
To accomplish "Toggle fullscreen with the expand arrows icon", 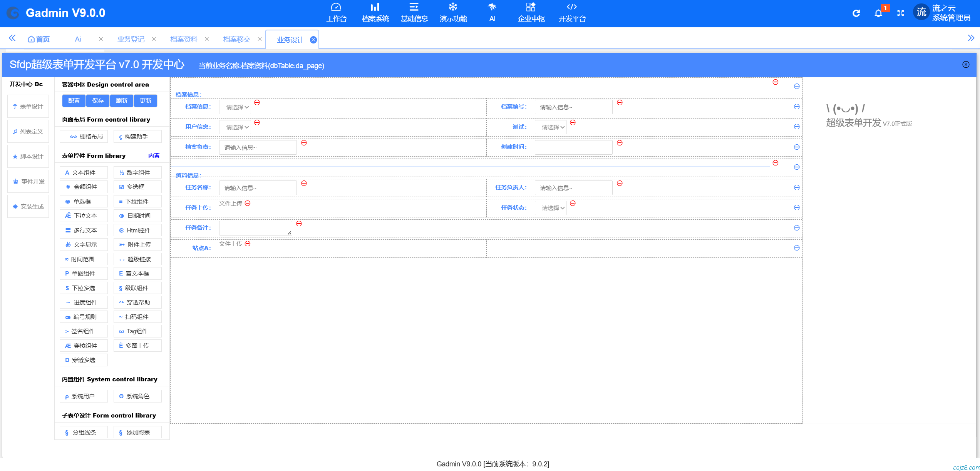I will pos(900,13).
